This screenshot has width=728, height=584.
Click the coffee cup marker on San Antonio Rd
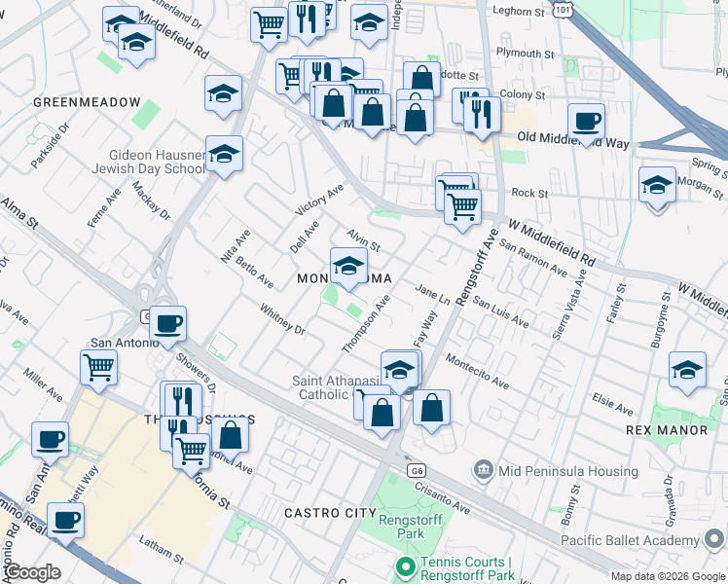(51, 442)
